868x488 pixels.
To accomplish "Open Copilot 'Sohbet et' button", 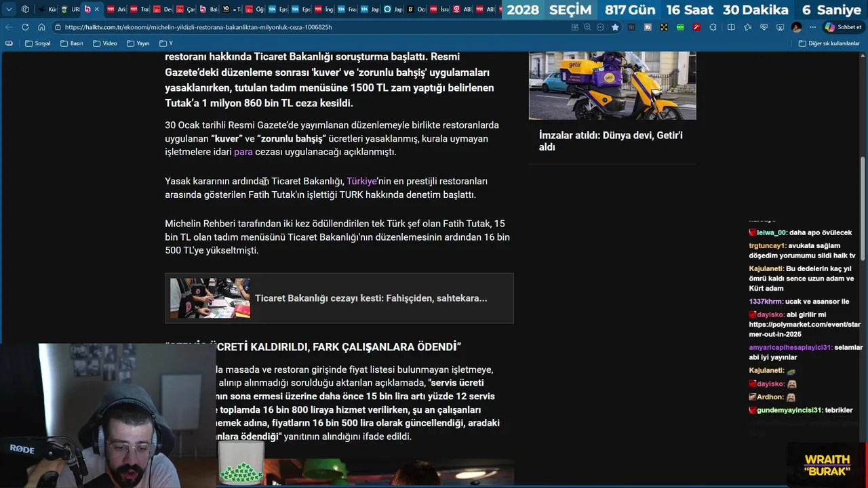I will click(x=843, y=27).
